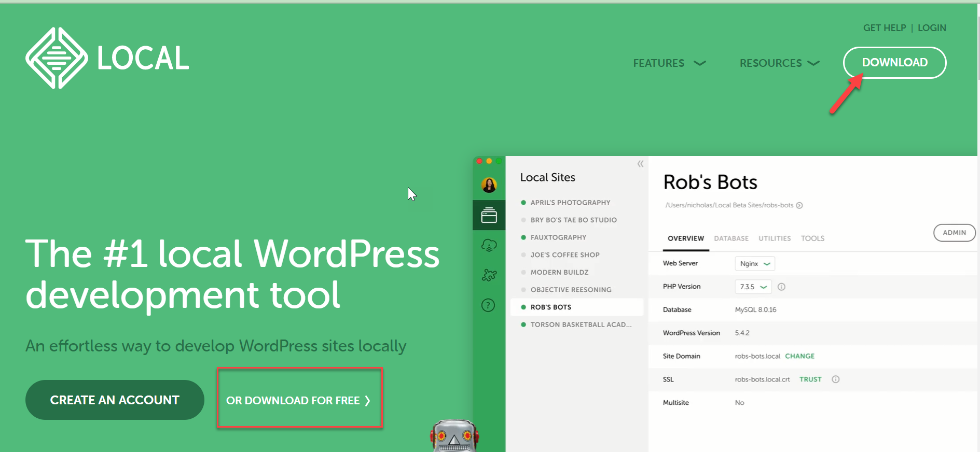
Task: Open the cloud Connect icon in sidebar
Action: [489, 245]
